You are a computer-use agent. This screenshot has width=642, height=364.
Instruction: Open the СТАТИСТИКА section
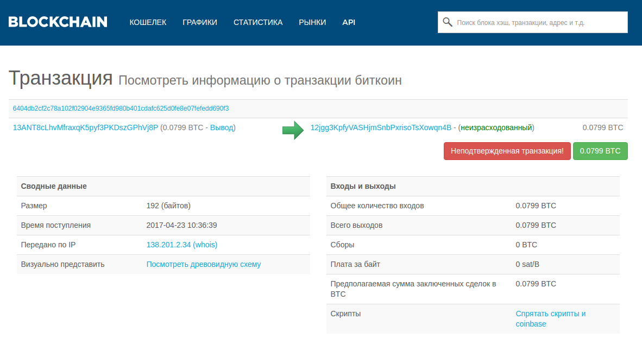tap(258, 22)
